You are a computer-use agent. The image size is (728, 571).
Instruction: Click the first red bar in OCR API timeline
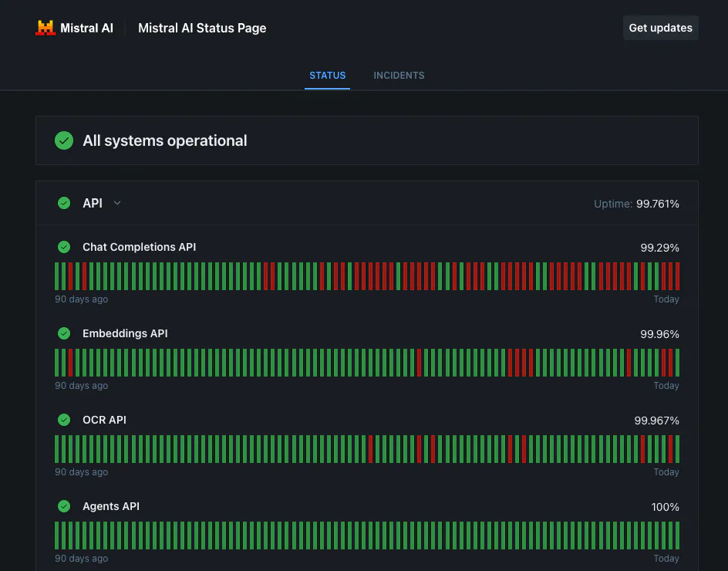pos(370,449)
